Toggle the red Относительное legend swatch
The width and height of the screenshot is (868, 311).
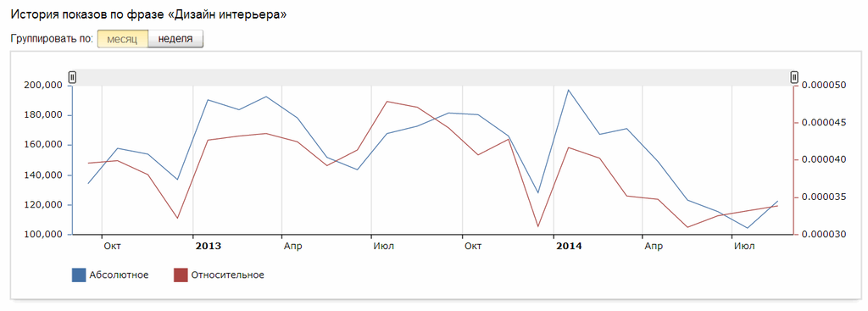point(181,275)
